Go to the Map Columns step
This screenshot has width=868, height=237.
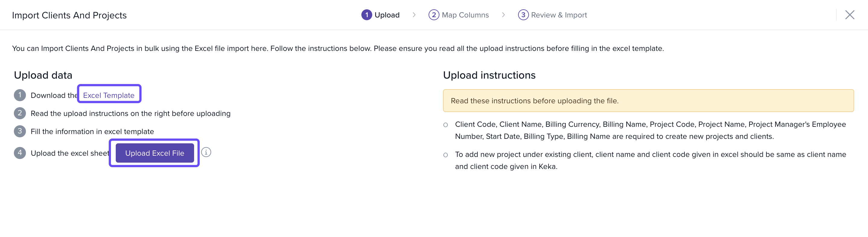coord(458,15)
